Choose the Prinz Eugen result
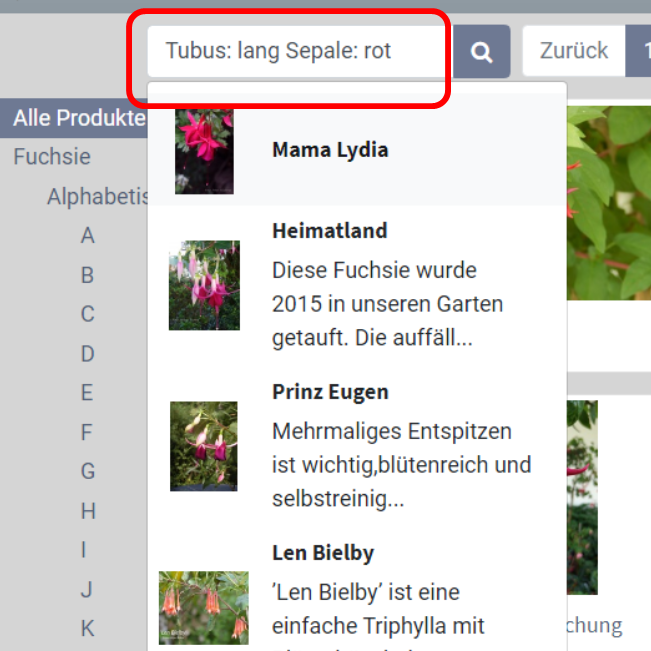The width and height of the screenshot is (651, 651). [x=330, y=392]
